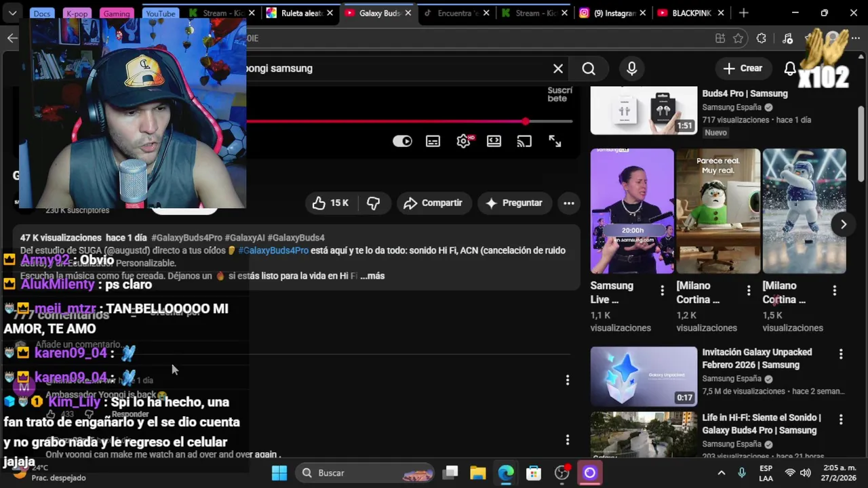Dislike the video

374,203
